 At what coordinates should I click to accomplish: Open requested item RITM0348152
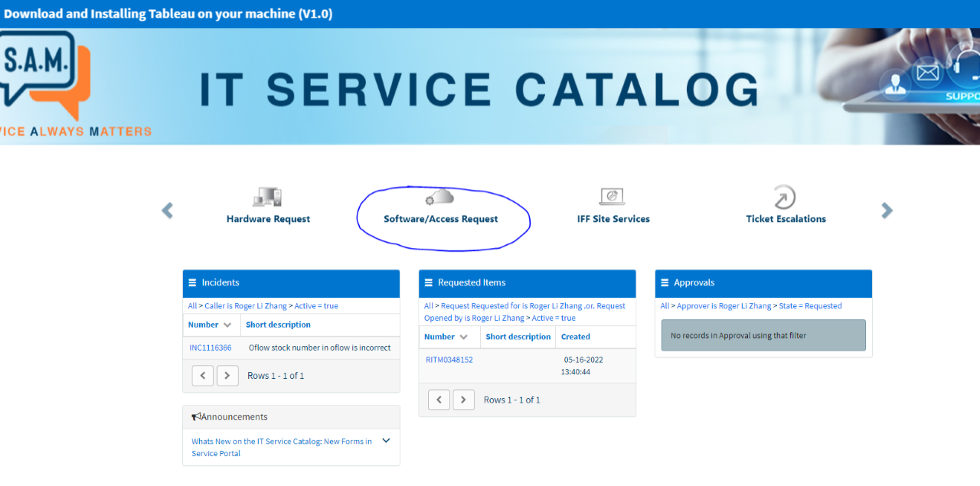pos(449,360)
